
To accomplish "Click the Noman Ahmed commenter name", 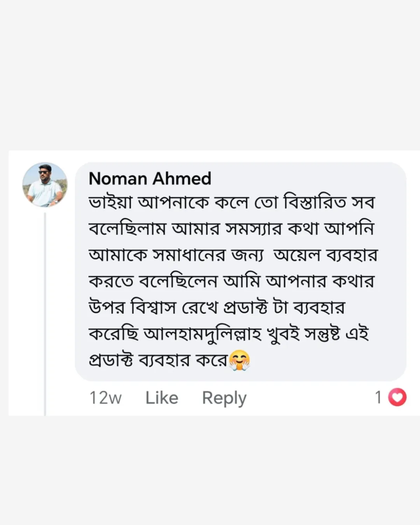I will [x=150, y=179].
